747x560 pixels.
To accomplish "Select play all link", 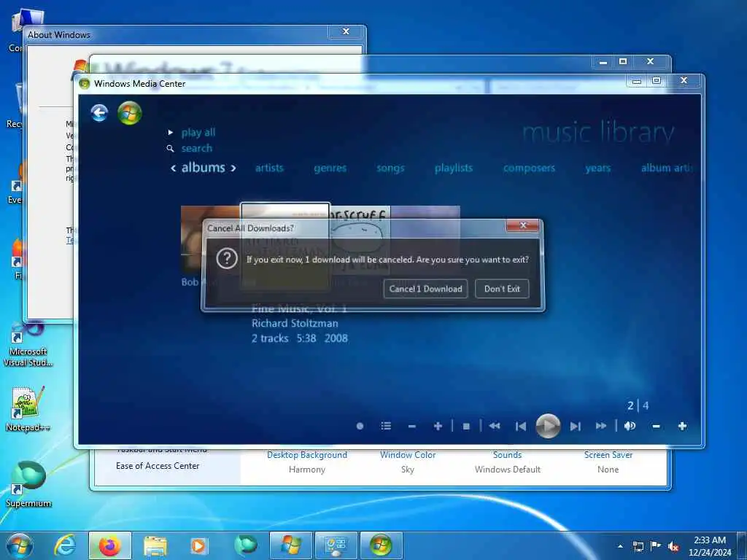I will click(198, 133).
